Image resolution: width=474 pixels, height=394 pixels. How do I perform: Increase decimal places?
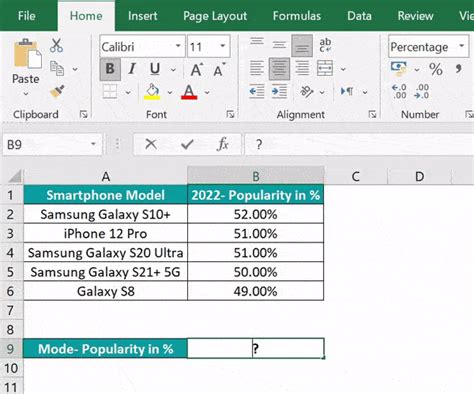click(x=399, y=91)
